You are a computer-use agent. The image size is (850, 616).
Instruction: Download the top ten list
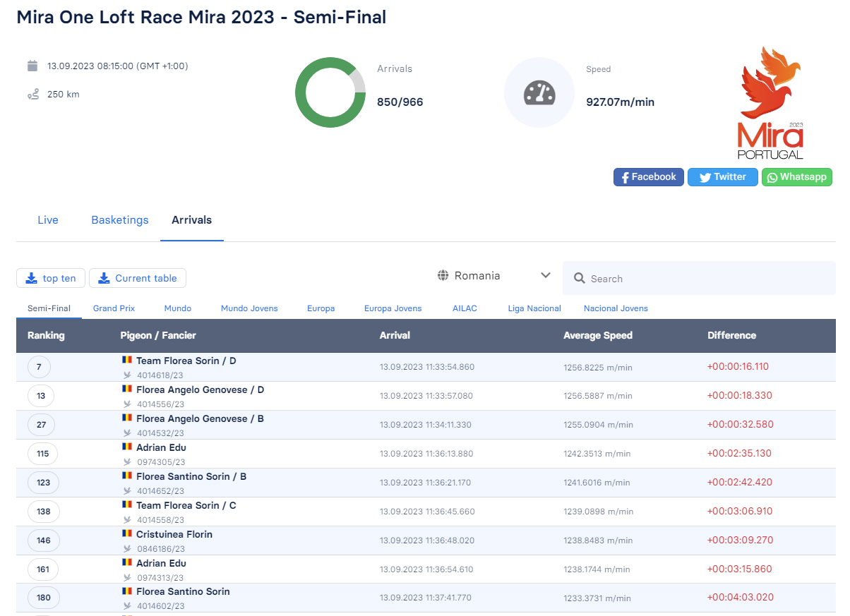click(x=51, y=278)
